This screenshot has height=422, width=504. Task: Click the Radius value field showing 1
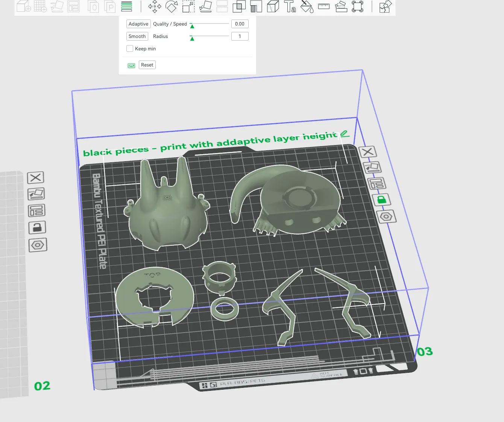(x=240, y=36)
